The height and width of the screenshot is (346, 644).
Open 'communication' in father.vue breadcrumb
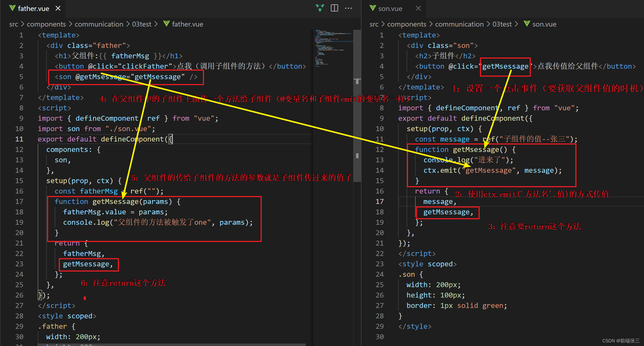[x=99, y=24]
